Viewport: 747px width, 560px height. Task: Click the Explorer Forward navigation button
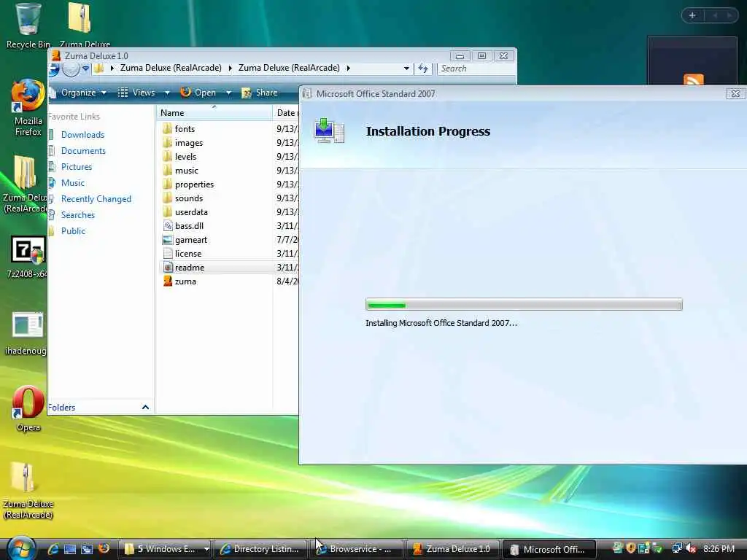[71, 69]
